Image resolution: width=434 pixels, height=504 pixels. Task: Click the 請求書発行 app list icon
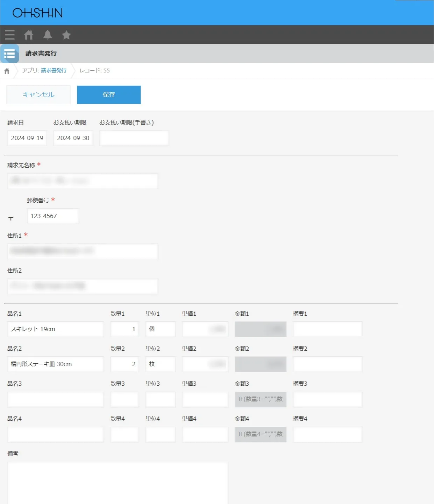pos(10,54)
